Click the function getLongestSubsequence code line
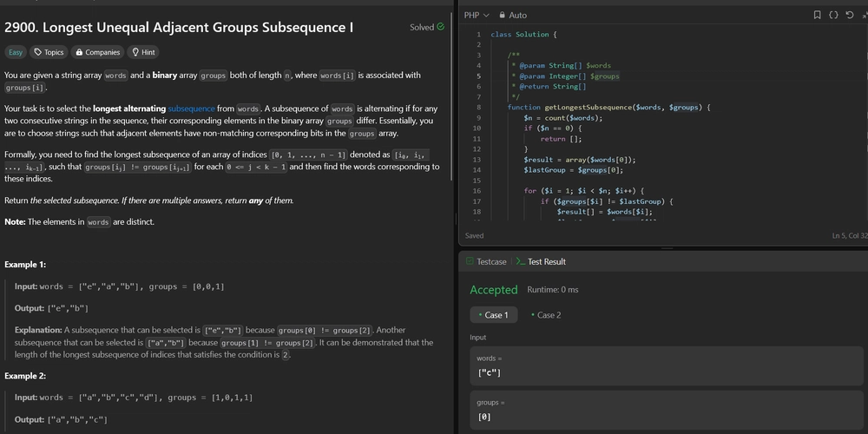This screenshot has height=434, width=868. (608, 108)
